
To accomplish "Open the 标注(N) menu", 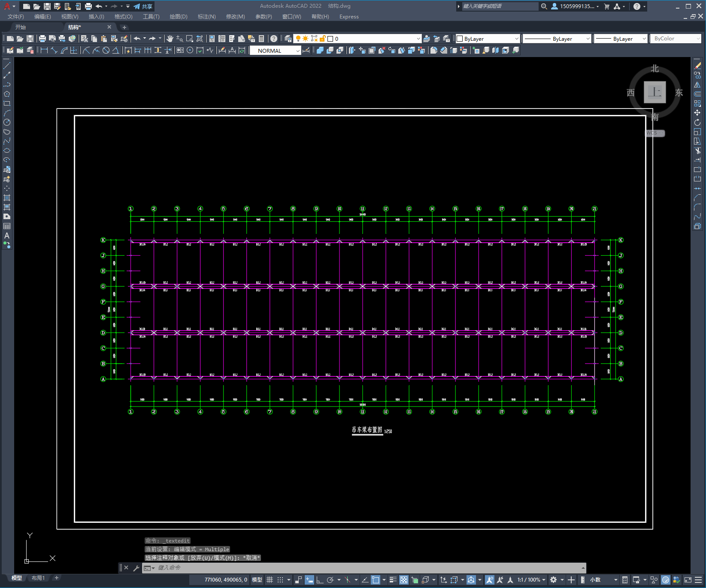I will 206,17.
